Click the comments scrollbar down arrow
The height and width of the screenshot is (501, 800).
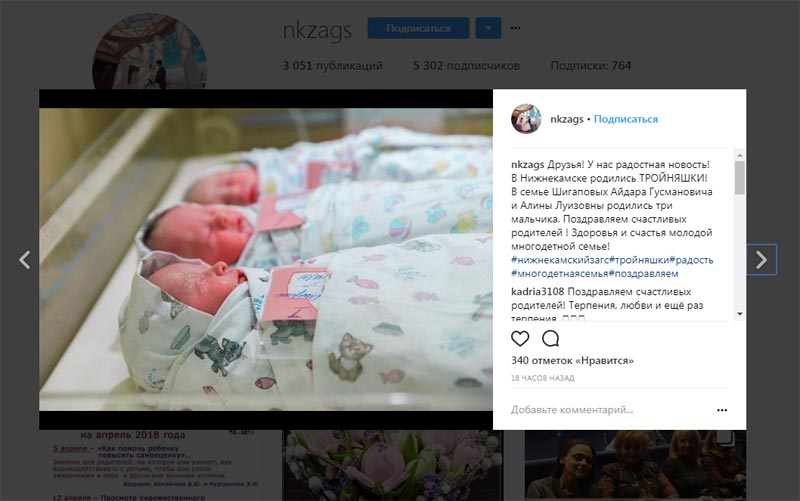point(739,314)
